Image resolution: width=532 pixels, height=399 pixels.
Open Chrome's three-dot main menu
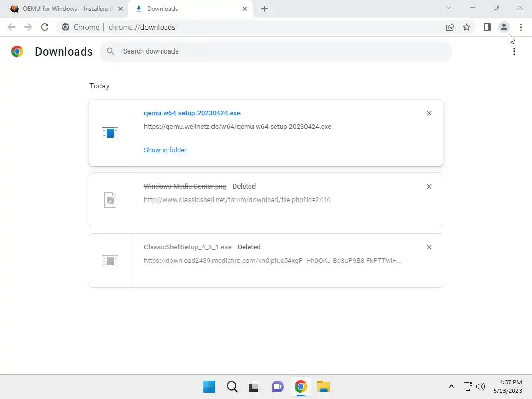pyautogui.click(x=521, y=27)
